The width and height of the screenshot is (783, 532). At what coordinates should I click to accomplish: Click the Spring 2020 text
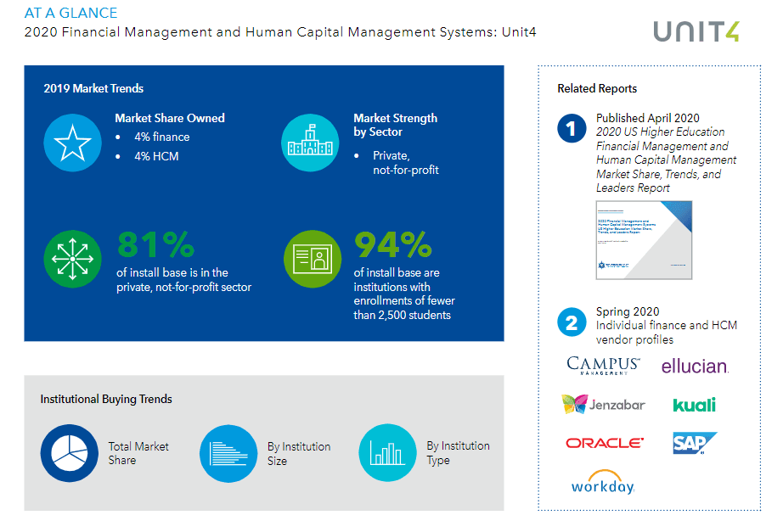coord(628,311)
